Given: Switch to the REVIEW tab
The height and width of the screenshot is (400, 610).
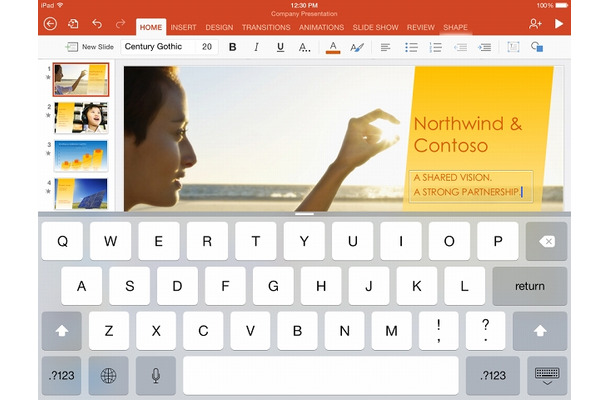Looking at the screenshot, I should click(421, 27).
